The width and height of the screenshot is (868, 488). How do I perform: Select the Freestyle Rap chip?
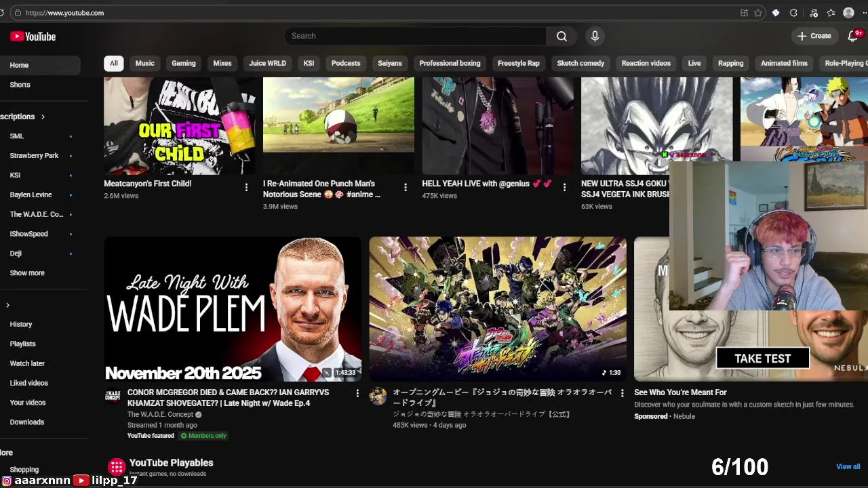518,63
